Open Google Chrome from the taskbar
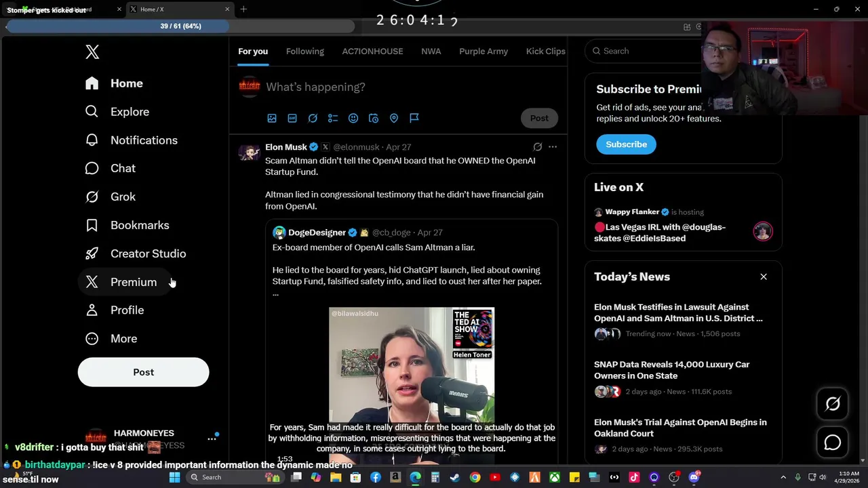This screenshot has width=868, height=488. (475, 477)
